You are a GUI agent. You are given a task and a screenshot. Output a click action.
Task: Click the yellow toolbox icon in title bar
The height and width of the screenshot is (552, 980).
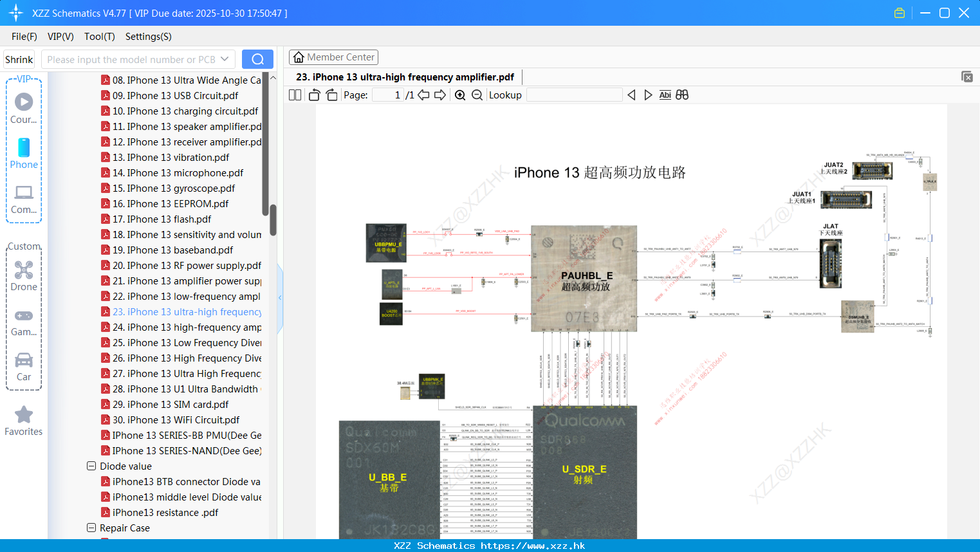point(900,13)
